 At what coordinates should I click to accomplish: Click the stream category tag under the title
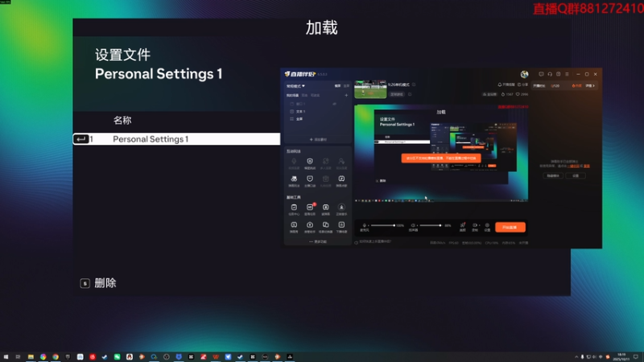[x=397, y=94]
